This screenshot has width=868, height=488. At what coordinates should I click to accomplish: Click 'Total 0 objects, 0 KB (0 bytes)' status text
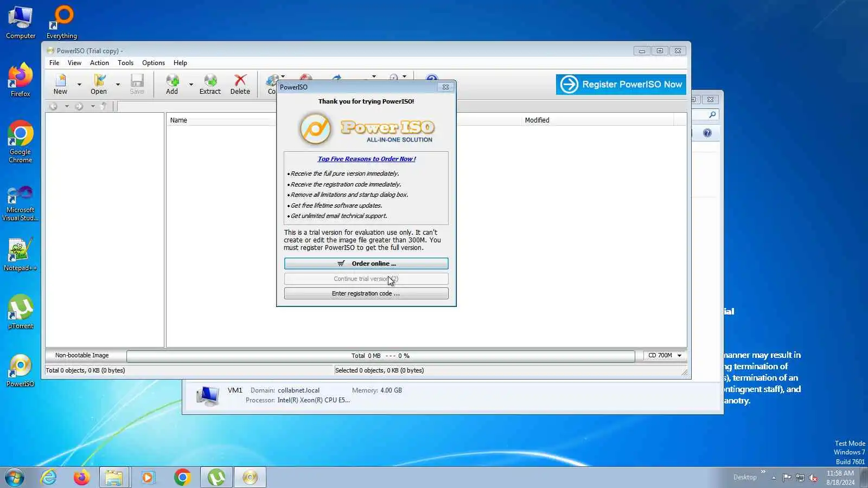click(x=85, y=370)
